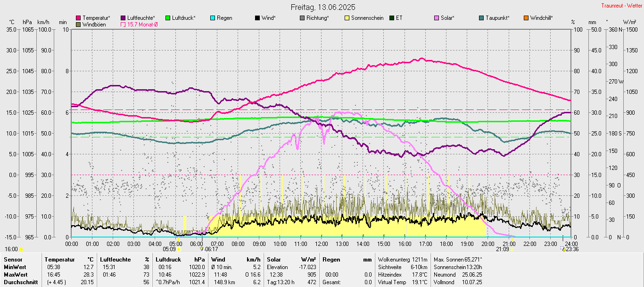Click the peak gust value O 16.6
The image size is (644, 287).
click(253, 275)
